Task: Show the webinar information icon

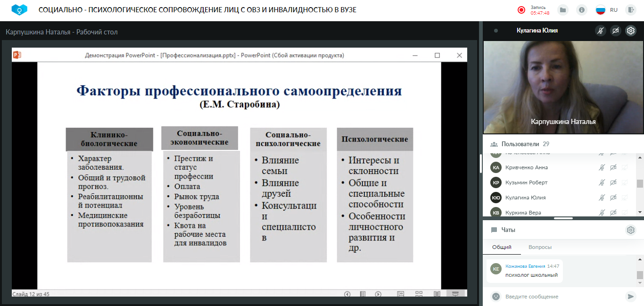Action: point(582,10)
